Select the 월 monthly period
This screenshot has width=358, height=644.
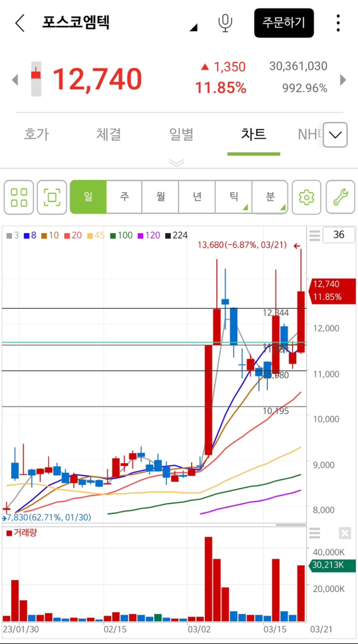tap(160, 197)
